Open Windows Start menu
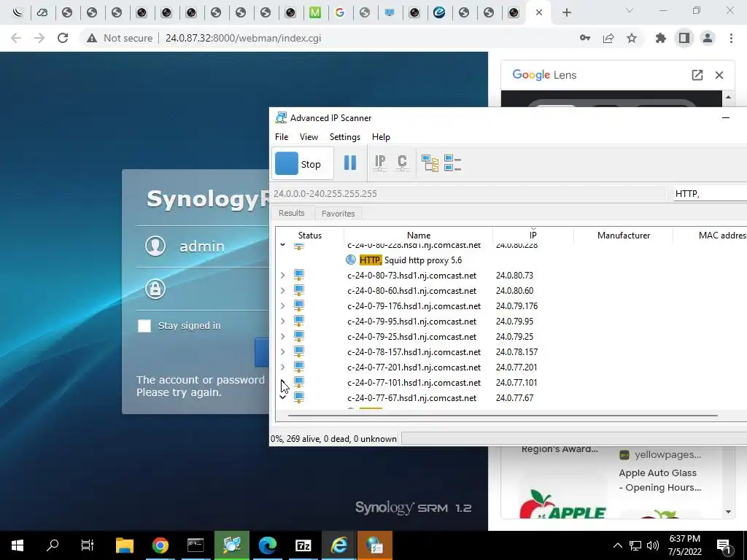Screen dimensions: 747x560 click(18, 545)
